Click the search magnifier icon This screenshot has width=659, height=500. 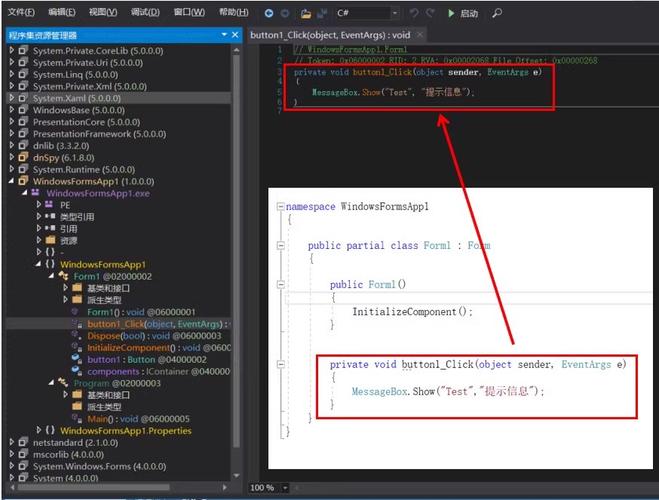point(497,13)
